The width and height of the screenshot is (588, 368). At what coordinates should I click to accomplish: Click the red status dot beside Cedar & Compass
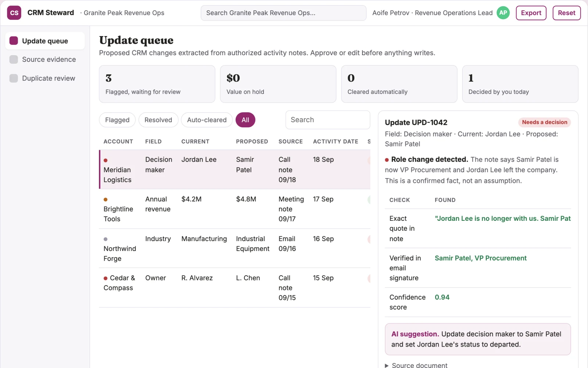pos(105,278)
